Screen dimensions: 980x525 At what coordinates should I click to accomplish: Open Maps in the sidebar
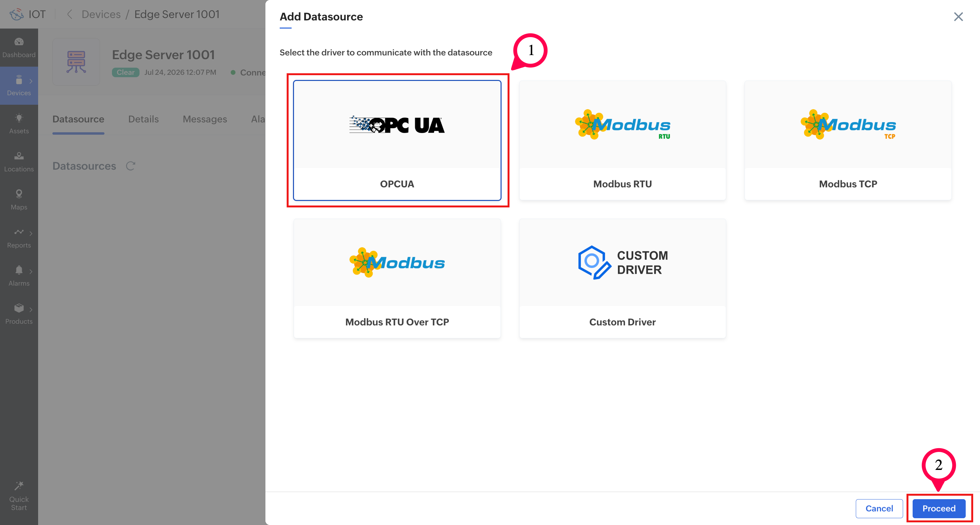click(19, 200)
